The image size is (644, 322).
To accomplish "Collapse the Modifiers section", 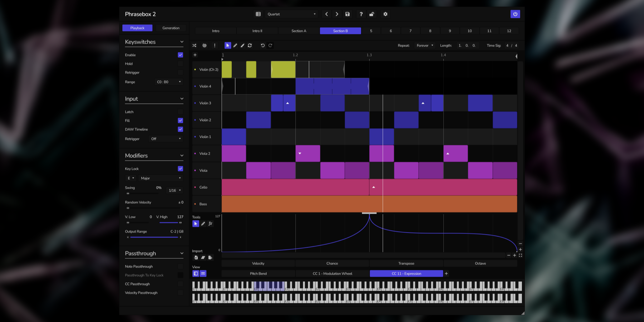I will 182,156.
